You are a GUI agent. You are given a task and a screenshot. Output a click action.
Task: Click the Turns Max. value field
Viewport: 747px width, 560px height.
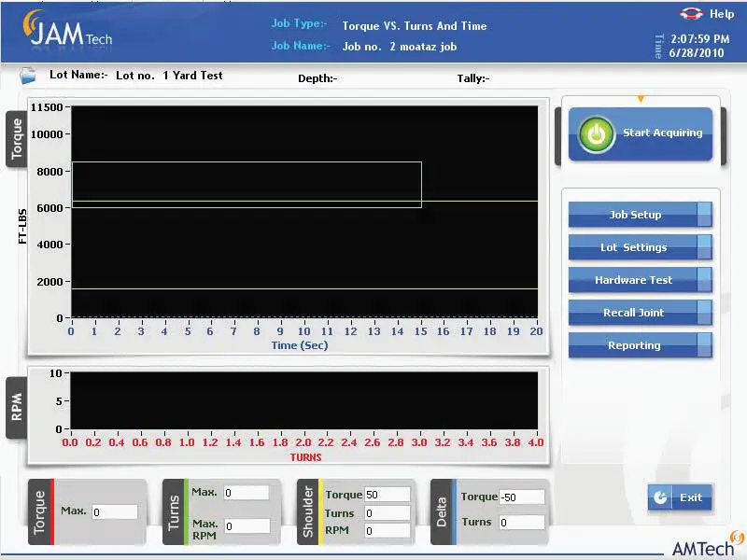pos(247,493)
